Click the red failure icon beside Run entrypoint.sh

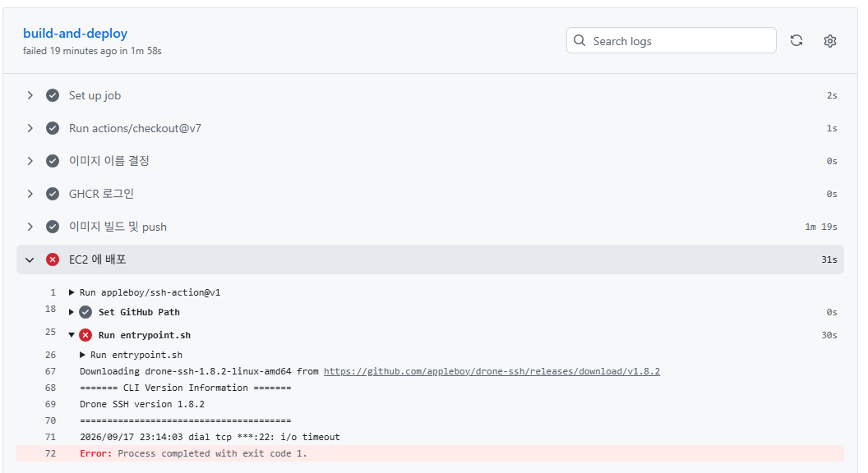(x=85, y=335)
